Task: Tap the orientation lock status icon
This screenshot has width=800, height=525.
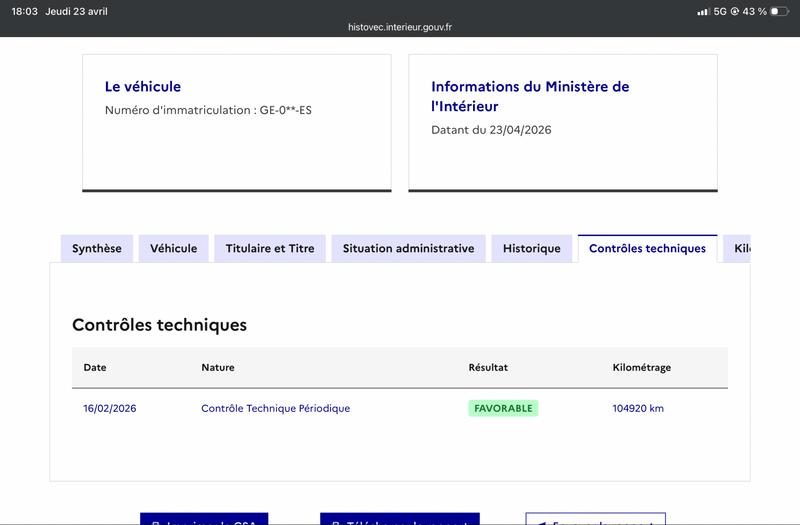Action: (x=735, y=11)
